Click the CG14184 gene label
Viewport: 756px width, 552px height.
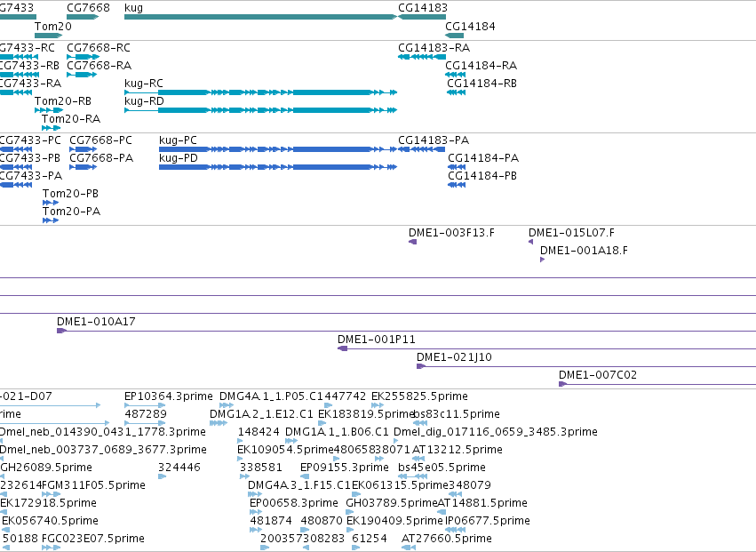click(470, 27)
